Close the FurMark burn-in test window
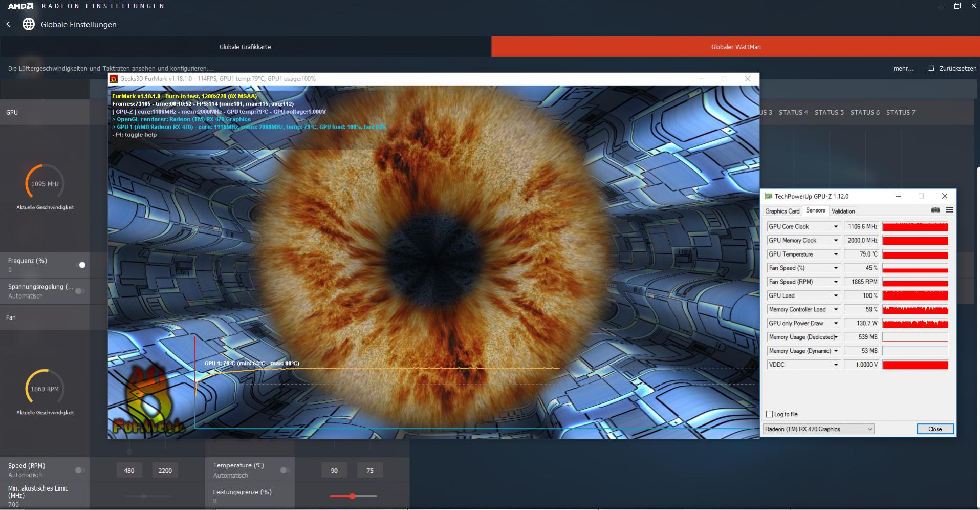980x510 pixels. click(748, 79)
